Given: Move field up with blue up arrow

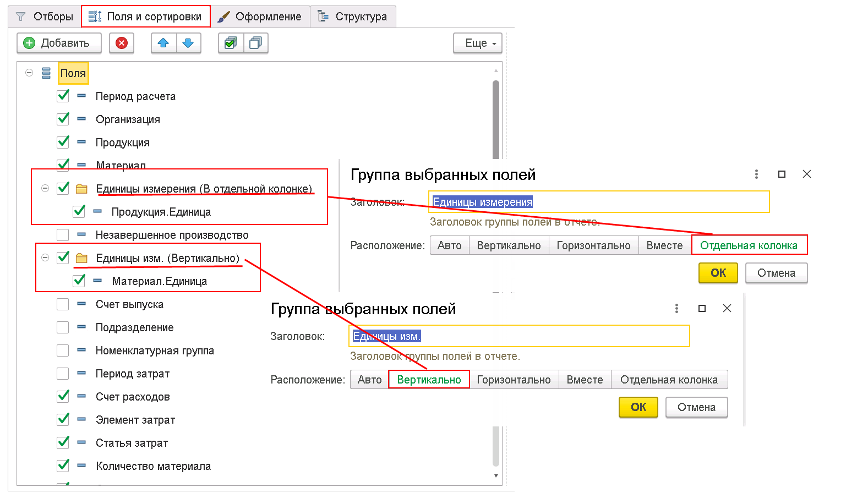Looking at the screenshot, I should pos(163,43).
